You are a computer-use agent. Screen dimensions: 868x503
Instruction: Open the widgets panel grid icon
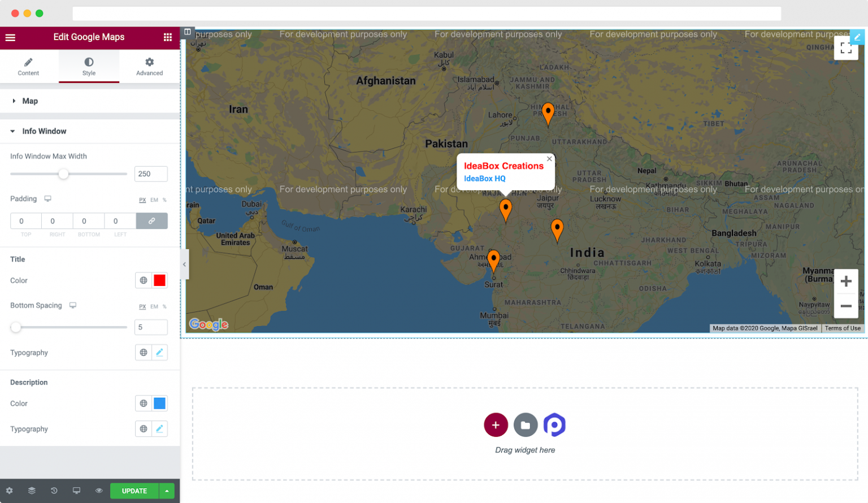coord(167,37)
